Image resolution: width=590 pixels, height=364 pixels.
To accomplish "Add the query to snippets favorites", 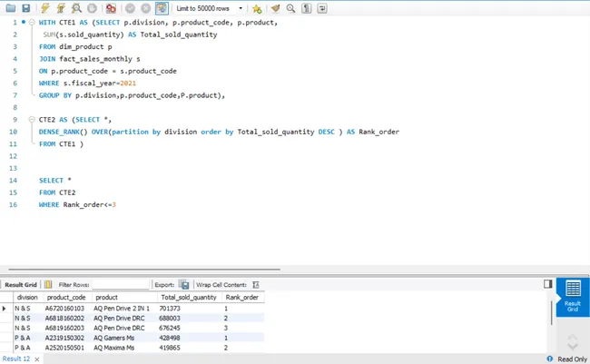I will (x=257, y=8).
